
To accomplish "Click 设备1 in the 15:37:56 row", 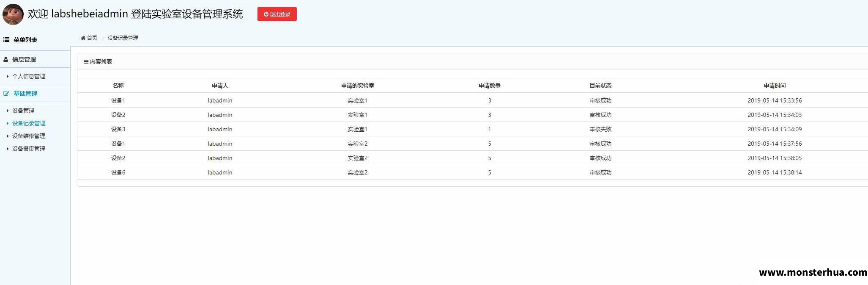I will (x=118, y=144).
